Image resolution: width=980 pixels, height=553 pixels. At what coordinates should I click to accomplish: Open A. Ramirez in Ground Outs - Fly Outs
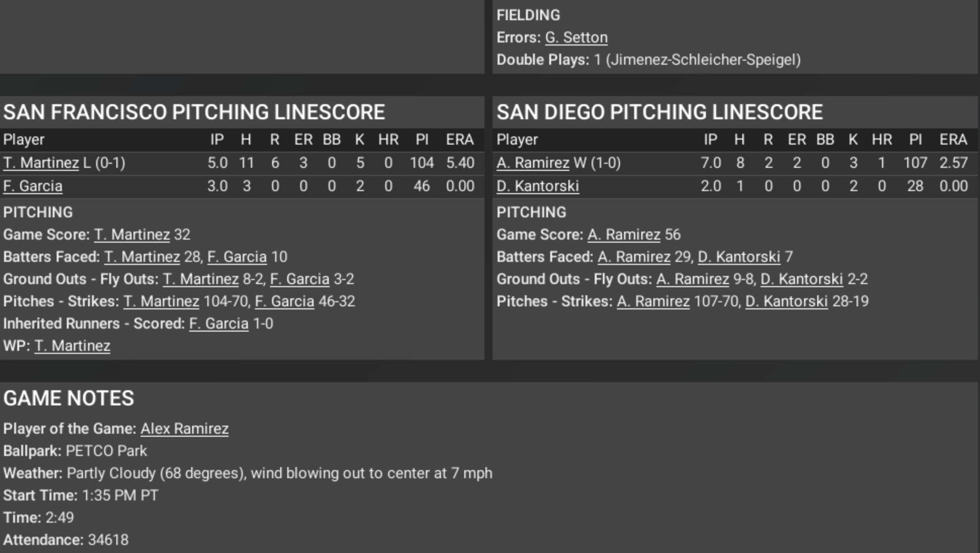tap(692, 279)
